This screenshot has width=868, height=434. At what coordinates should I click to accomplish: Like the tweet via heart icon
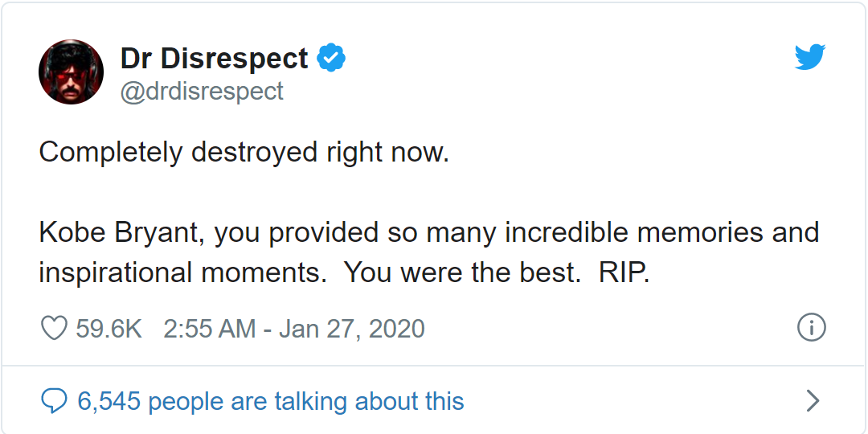tap(55, 328)
